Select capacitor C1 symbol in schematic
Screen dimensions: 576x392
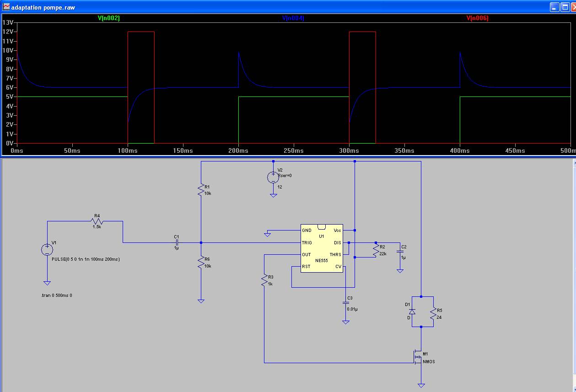177,242
